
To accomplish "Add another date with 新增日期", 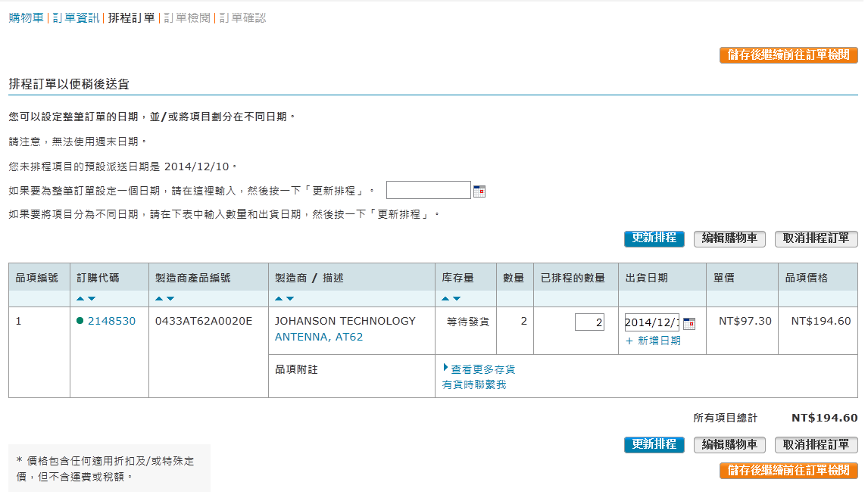I will pyautogui.click(x=653, y=341).
